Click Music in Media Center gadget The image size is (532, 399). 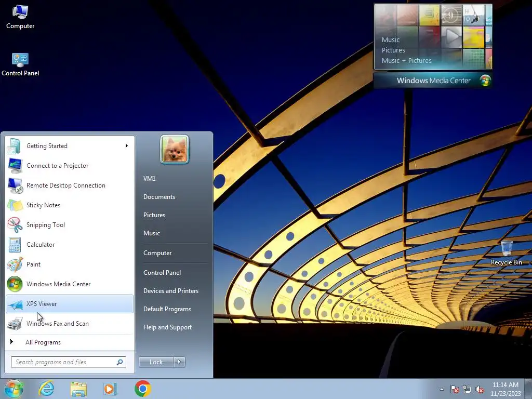click(x=391, y=39)
